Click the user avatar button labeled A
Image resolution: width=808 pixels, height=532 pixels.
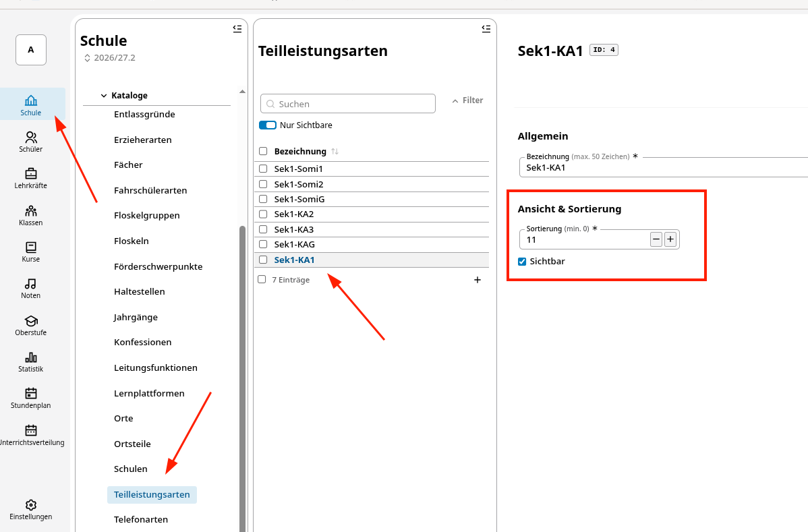coord(31,50)
